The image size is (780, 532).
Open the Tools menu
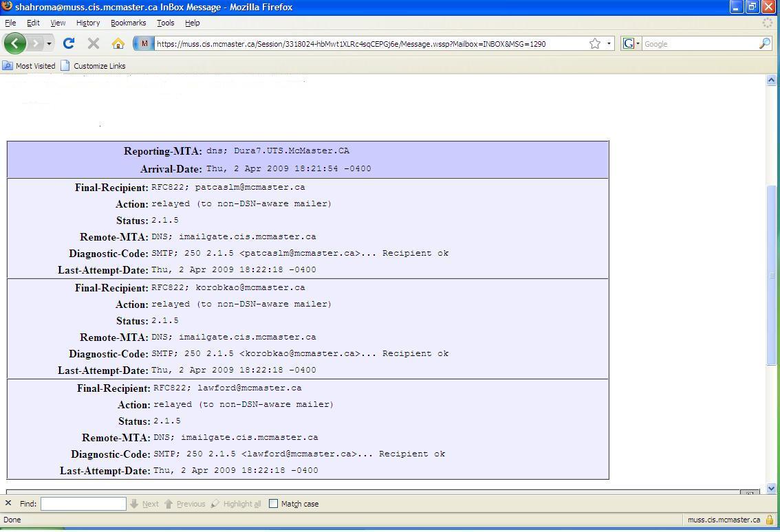coord(165,23)
